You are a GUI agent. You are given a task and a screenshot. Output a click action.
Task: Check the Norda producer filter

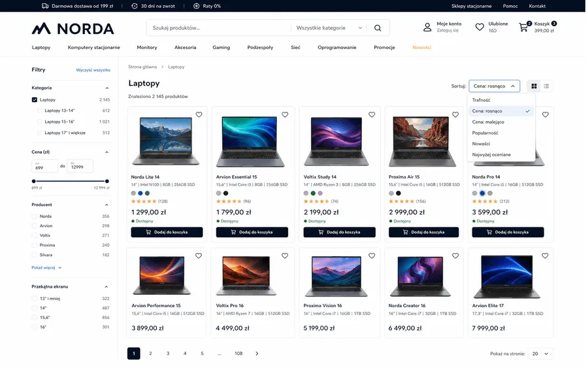coord(35,216)
